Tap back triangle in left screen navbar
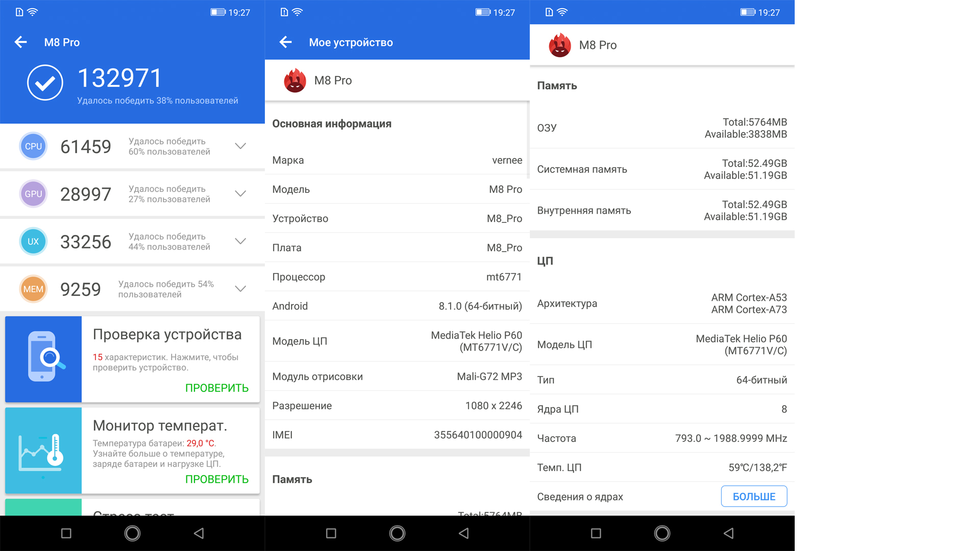 coord(199,533)
